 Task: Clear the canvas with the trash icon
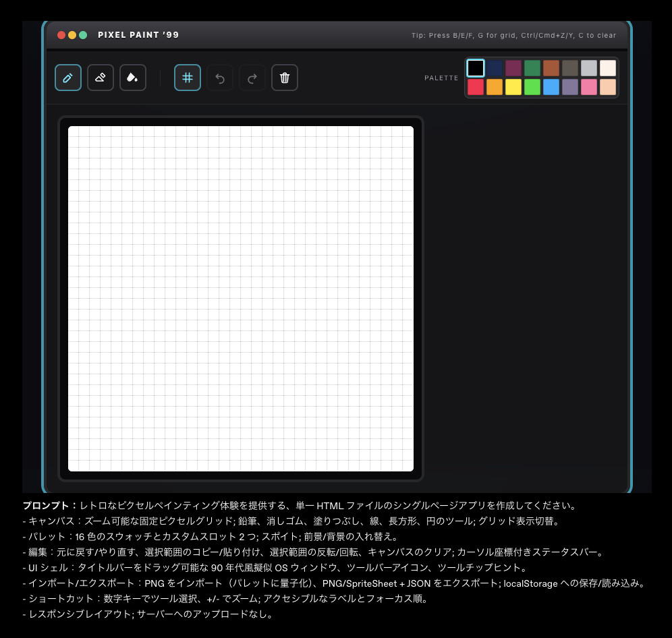(285, 78)
